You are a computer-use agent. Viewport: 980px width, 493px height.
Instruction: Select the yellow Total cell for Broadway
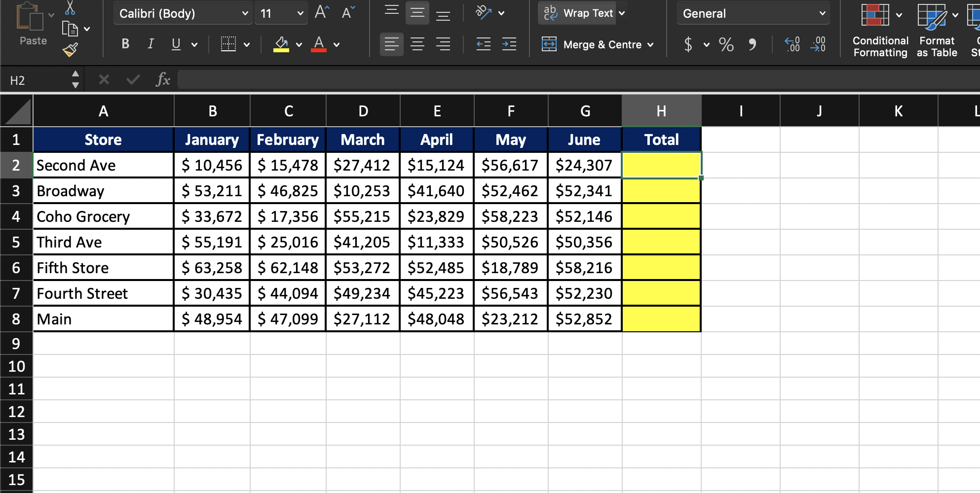tap(662, 191)
